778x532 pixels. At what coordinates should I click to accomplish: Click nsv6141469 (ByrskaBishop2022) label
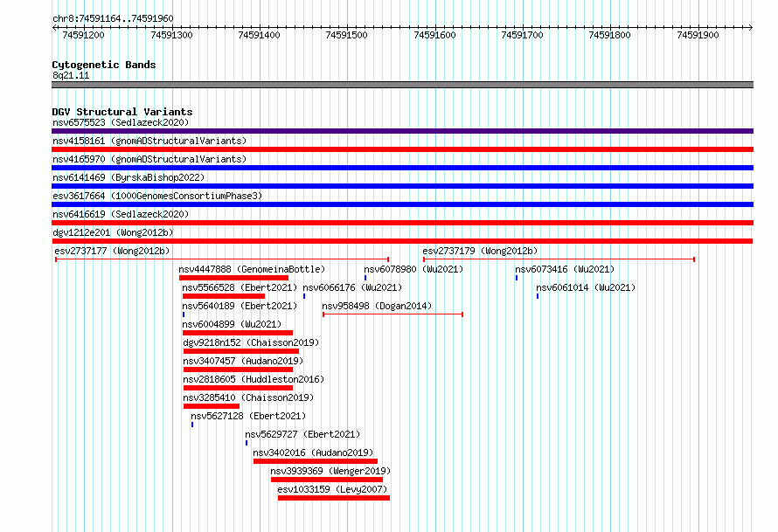click(129, 177)
